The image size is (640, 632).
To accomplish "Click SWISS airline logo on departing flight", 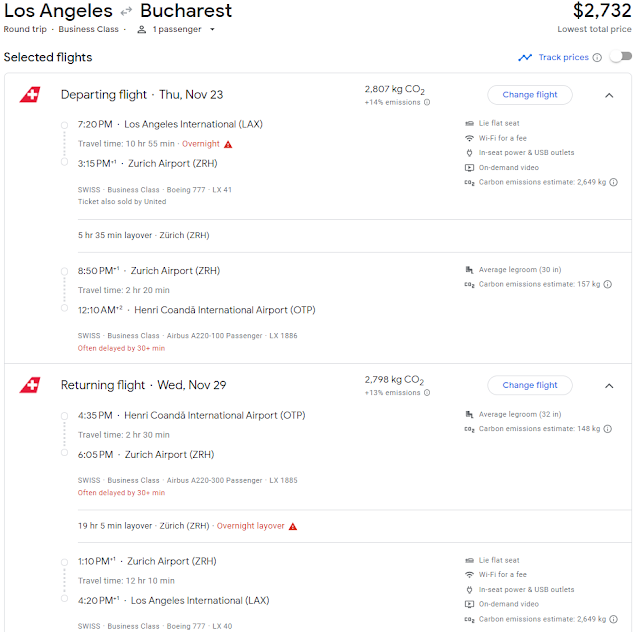I will point(30,95).
